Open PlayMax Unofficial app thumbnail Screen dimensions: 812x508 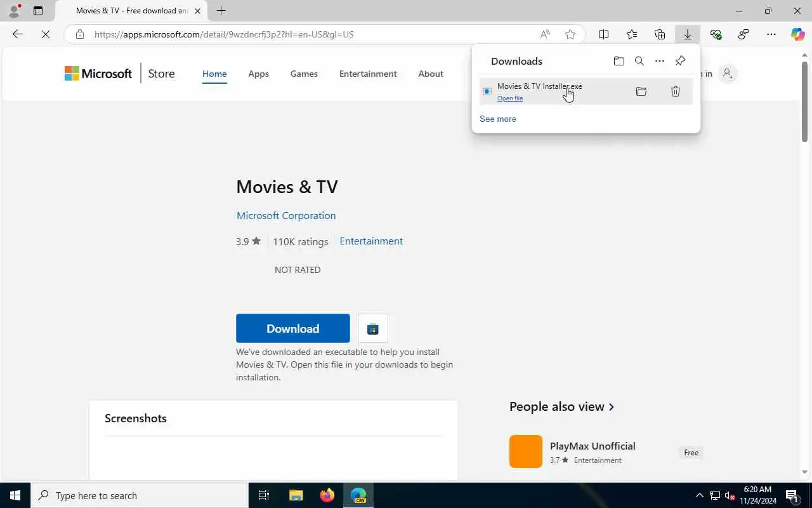click(526, 451)
